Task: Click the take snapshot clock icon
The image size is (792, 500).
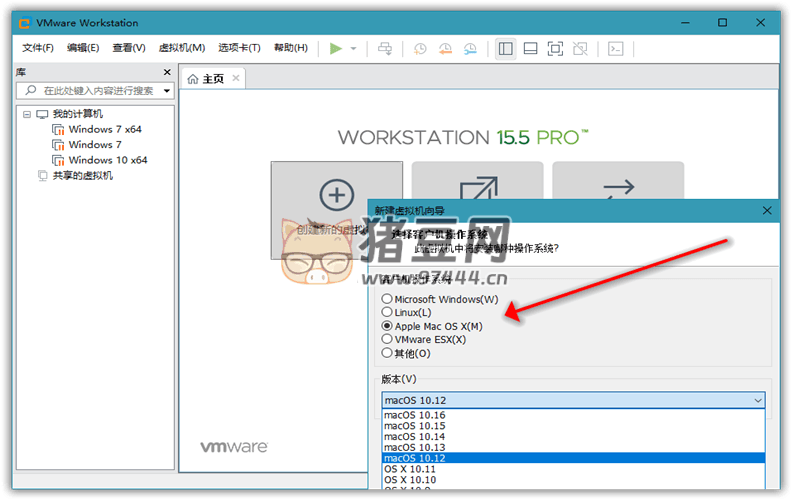Action: (421, 48)
